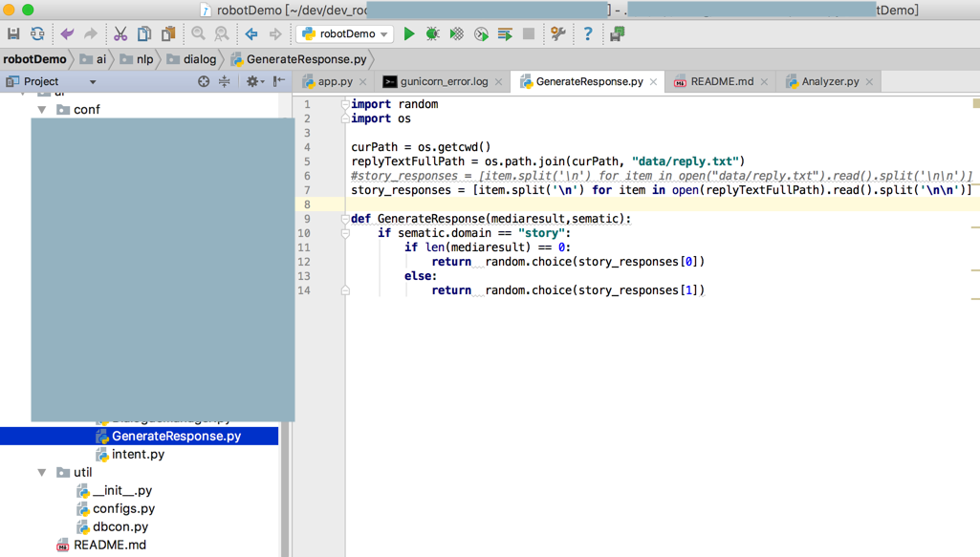Switch to the README.md tab
The width and height of the screenshot is (980, 557).
[717, 81]
